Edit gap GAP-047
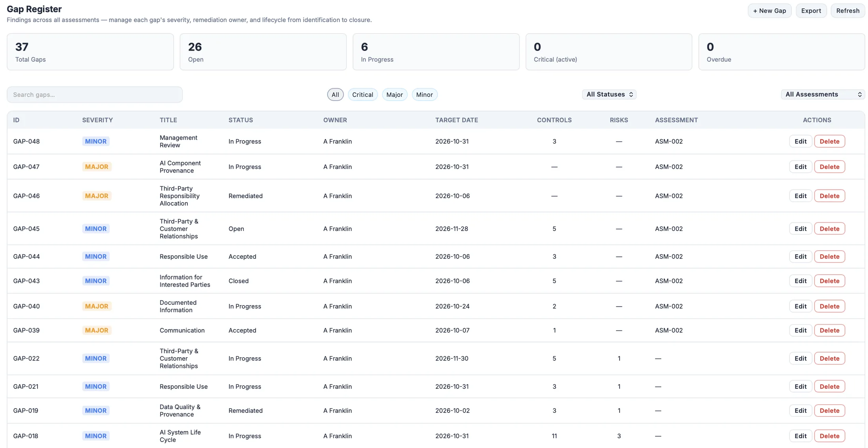868x448 pixels. pos(801,167)
